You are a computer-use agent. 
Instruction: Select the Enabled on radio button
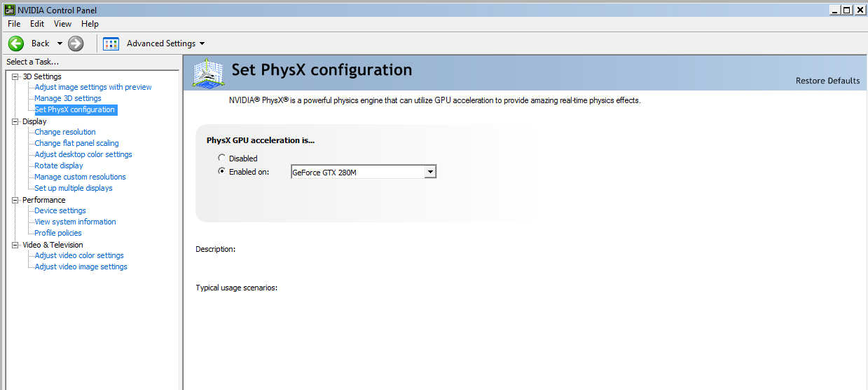click(x=222, y=171)
